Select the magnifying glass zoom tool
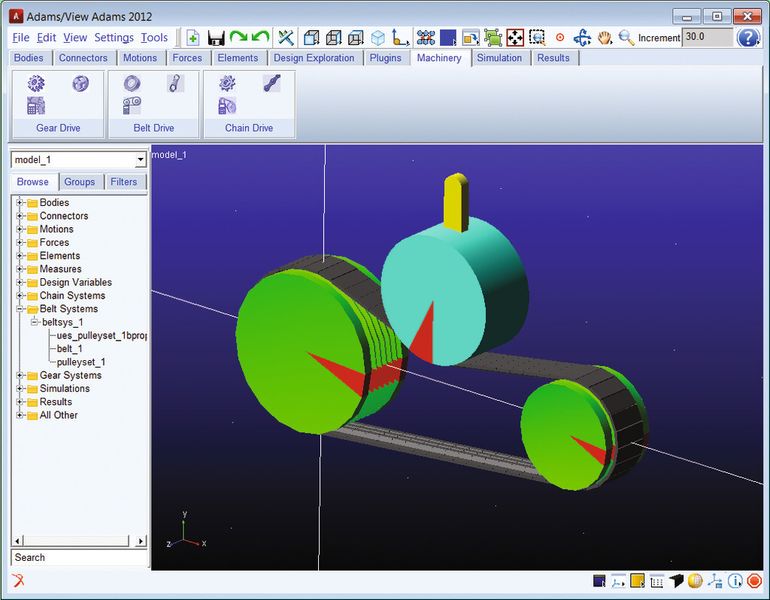Screen dimensions: 770x600 point(626,38)
